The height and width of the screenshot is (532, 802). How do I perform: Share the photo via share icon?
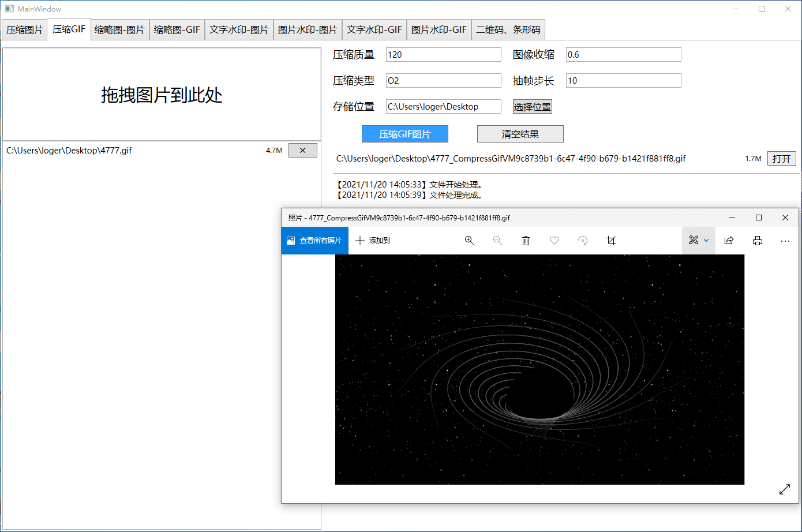[729, 240]
